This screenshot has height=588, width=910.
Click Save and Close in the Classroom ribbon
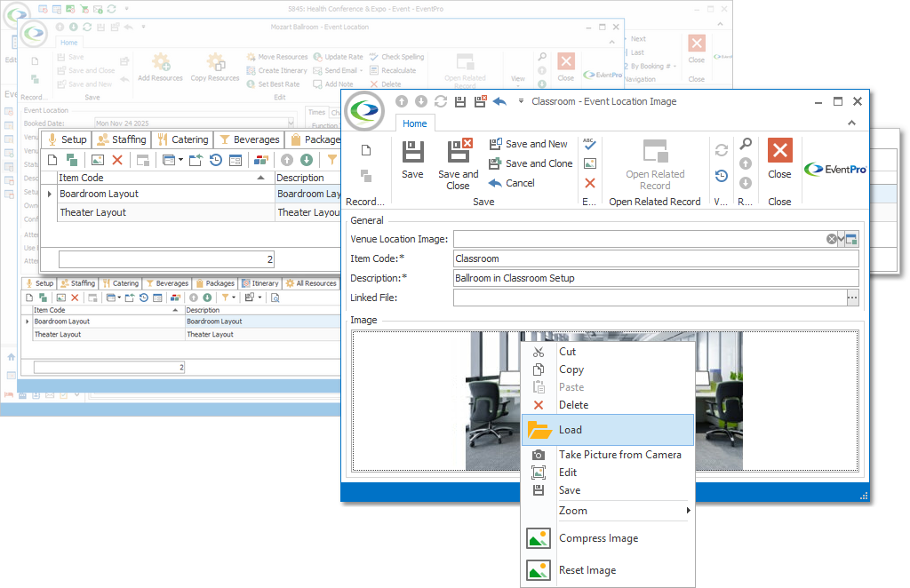click(x=458, y=164)
